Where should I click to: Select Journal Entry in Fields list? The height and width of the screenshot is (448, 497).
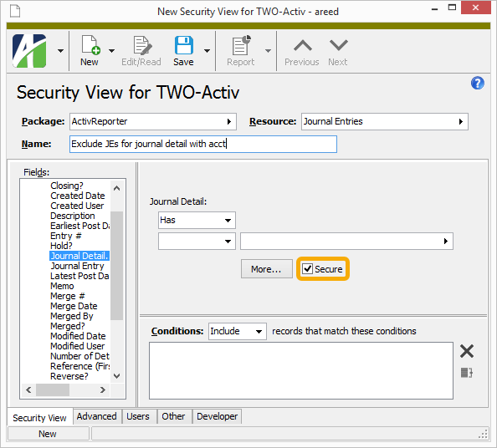point(77,266)
